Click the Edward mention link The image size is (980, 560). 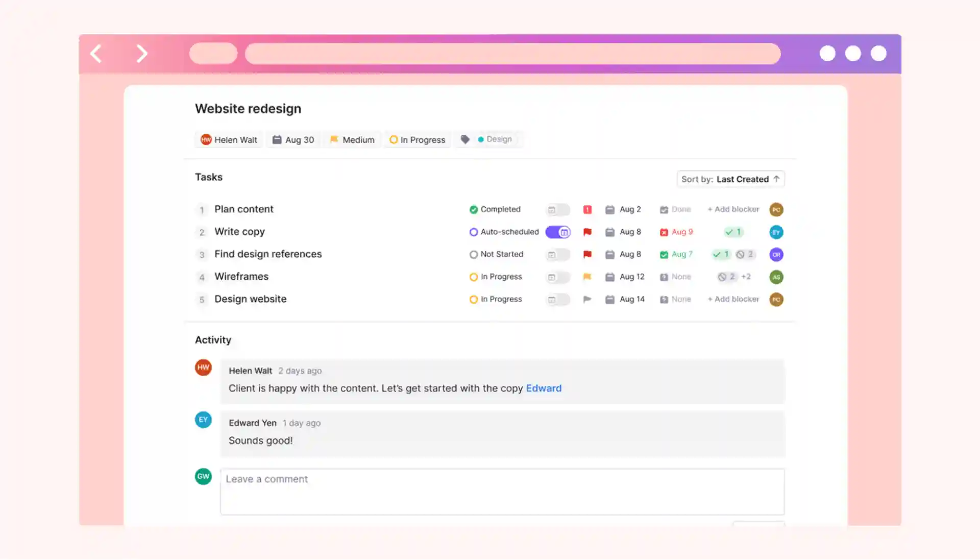[x=544, y=388]
